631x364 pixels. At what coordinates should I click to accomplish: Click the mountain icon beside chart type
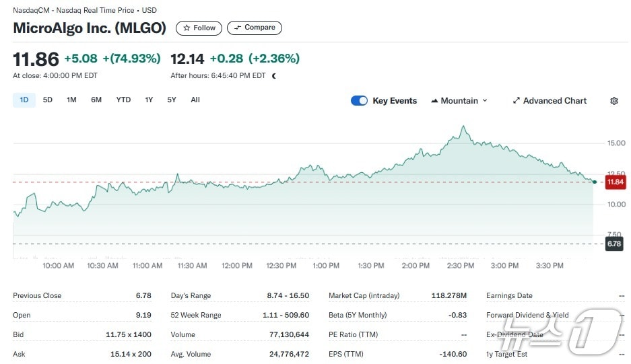434,101
